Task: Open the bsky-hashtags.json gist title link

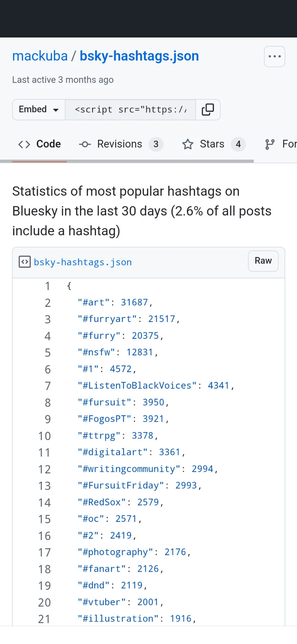Action: coord(139,56)
